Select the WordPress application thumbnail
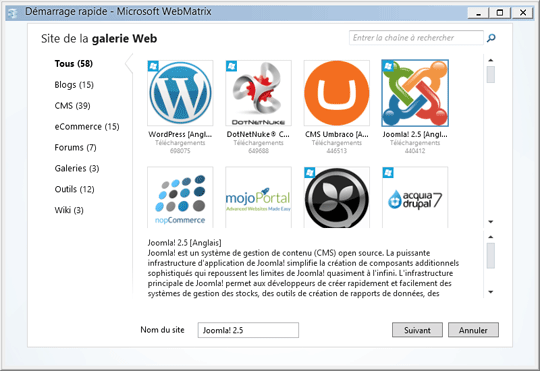The width and height of the screenshot is (540, 371). 180,93
